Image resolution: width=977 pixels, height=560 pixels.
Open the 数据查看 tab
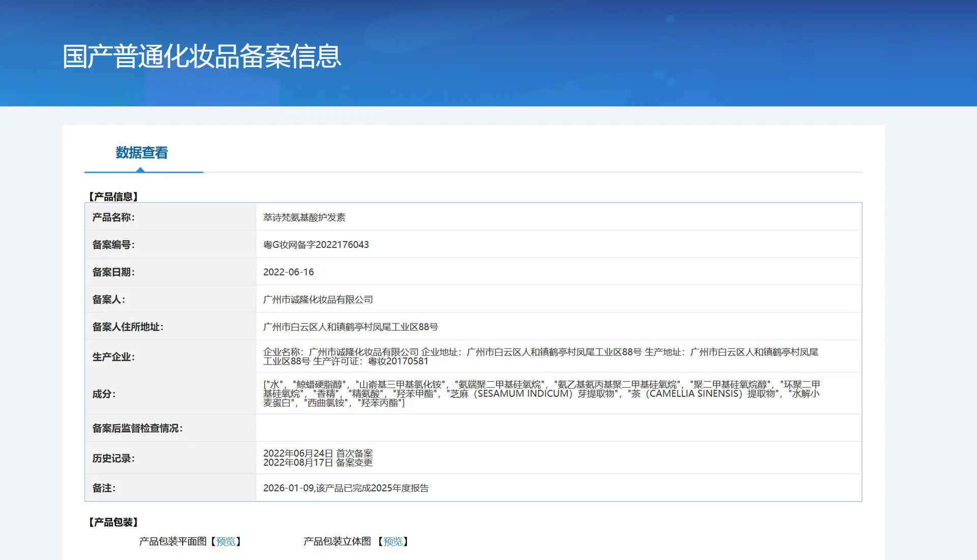point(141,153)
